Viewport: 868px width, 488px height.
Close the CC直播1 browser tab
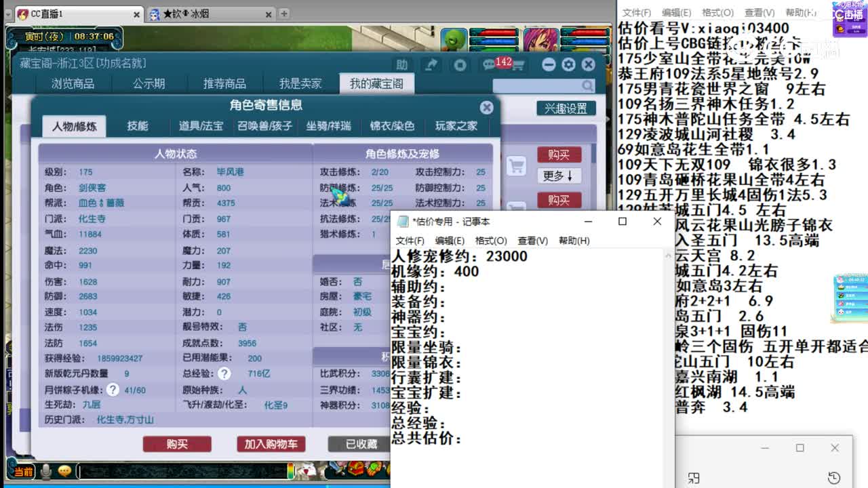[136, 14]
